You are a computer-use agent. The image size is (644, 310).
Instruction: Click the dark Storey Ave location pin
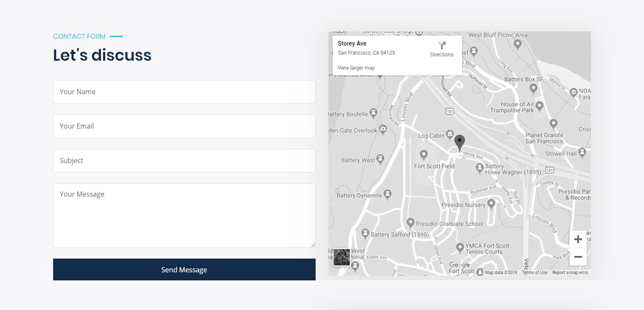[x=460, y=143]
